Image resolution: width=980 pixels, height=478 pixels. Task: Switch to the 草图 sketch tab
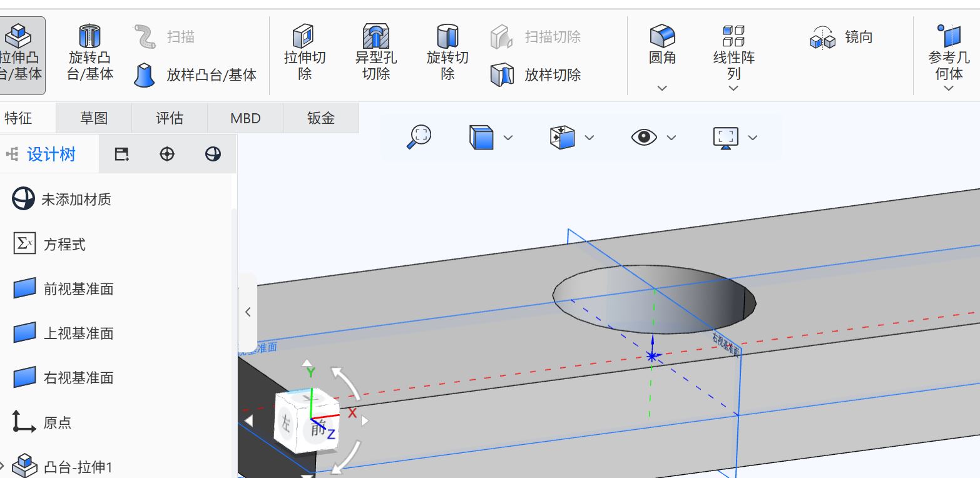(x=94, y=118)
